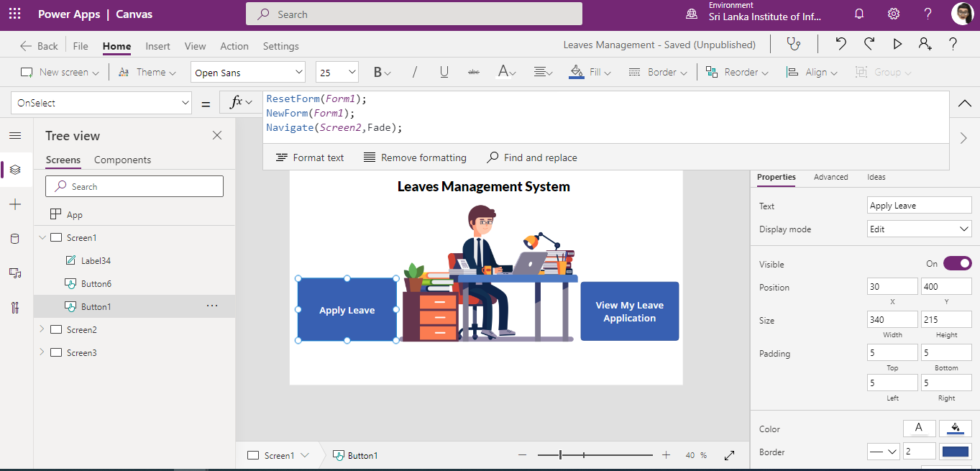Open the File menu

click(x=81, y=46)
